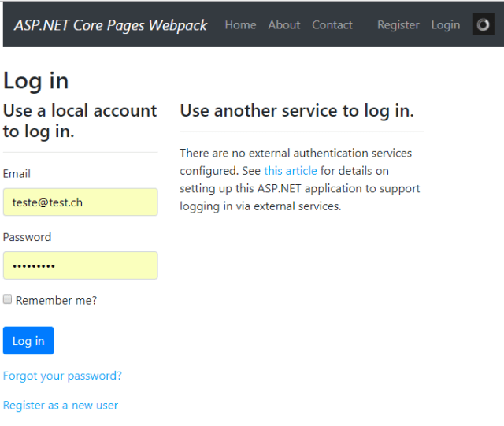Go to the Home page
504x426 pixels.
(240, 25)
